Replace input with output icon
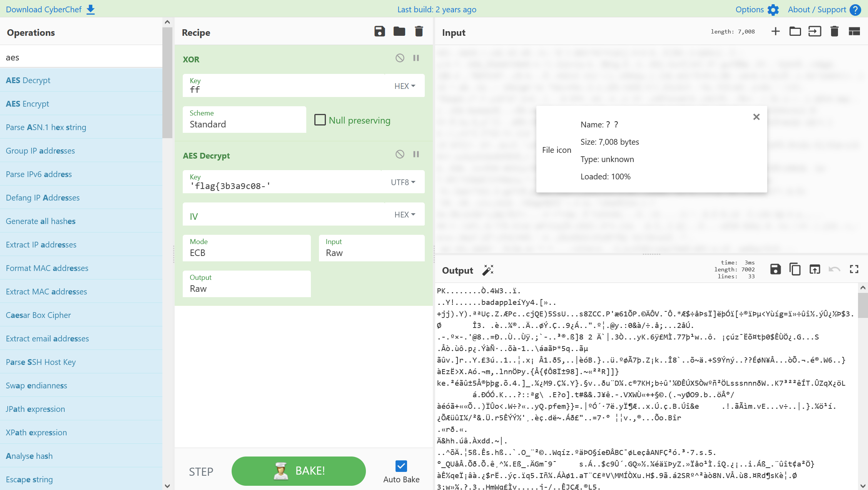The image size is (868, 490). (x=815, y=269)
